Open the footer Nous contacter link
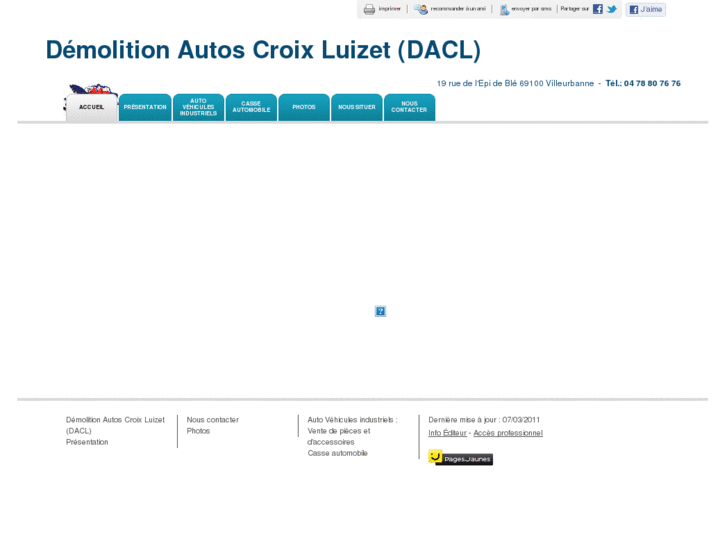Viewport: 727px width, 545px height. (212, 420)
